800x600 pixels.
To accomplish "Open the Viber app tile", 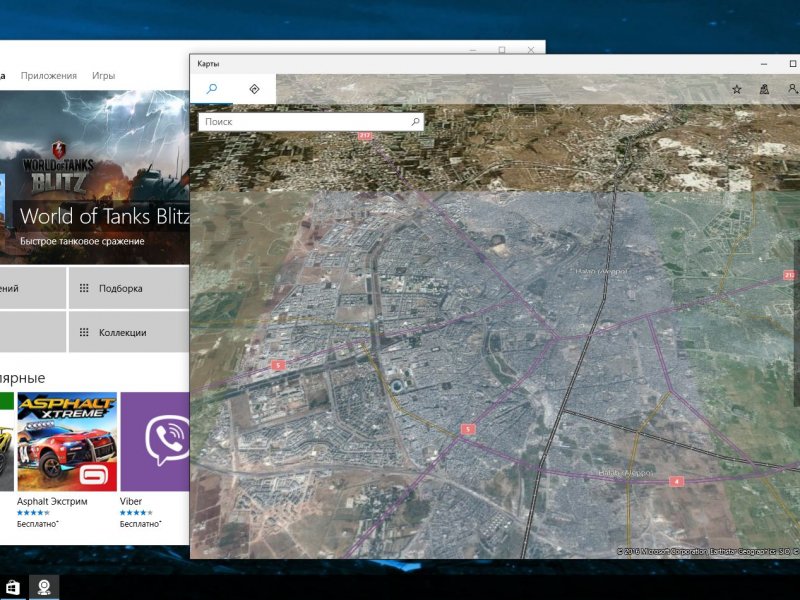I will [x=155, y=441].
